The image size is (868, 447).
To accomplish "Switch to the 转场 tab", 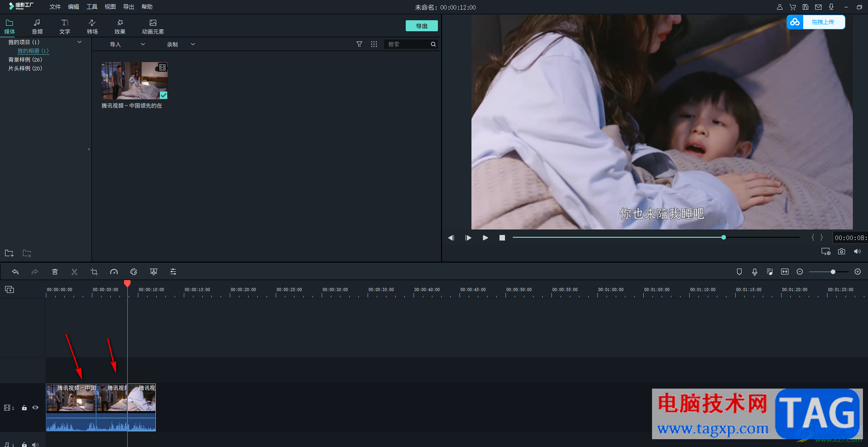I will click(x=92, y=27).
